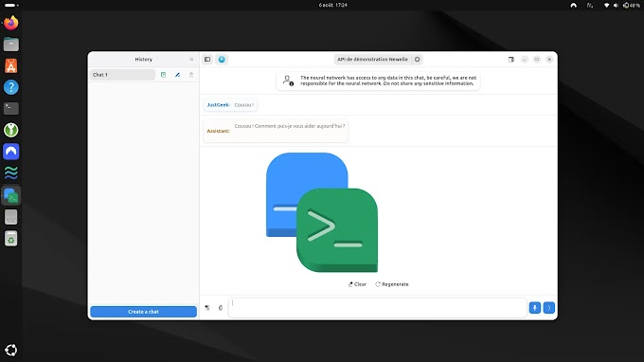Click the Regenerate button

(x=392, y=284)
